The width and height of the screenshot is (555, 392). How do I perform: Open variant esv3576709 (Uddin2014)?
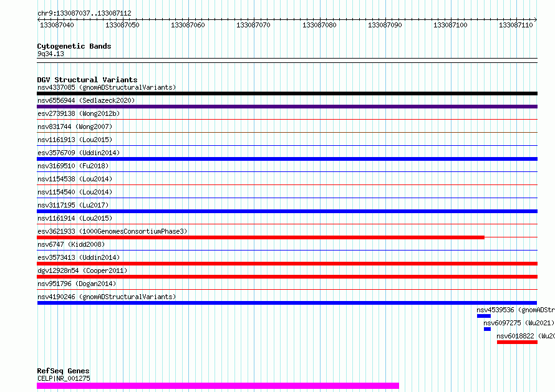79,153
